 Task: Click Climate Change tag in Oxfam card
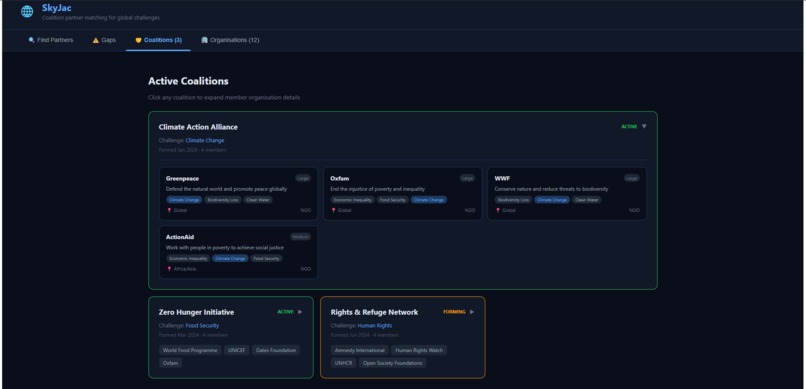tap(429, 200)
